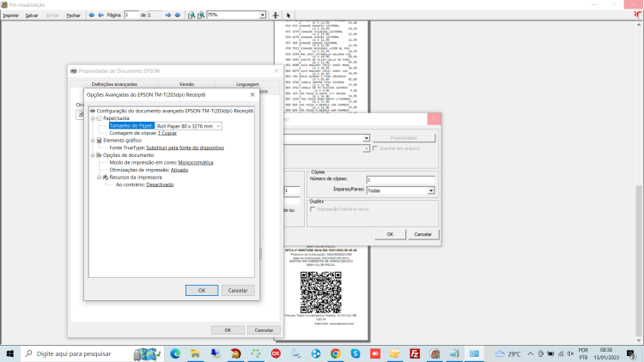Viewport: 644px width, 362px height.
Task: Open Skype from taskbar
Action: point(355,353)
